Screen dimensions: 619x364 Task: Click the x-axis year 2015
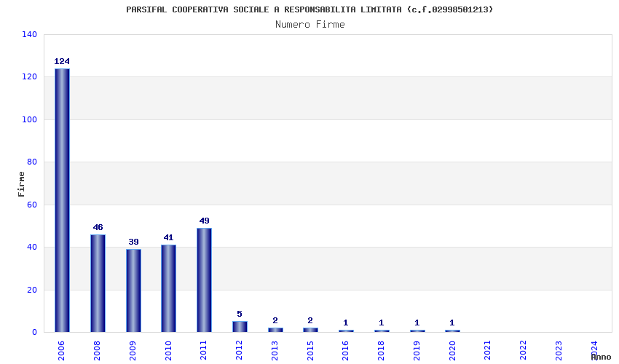click(310, 351)
